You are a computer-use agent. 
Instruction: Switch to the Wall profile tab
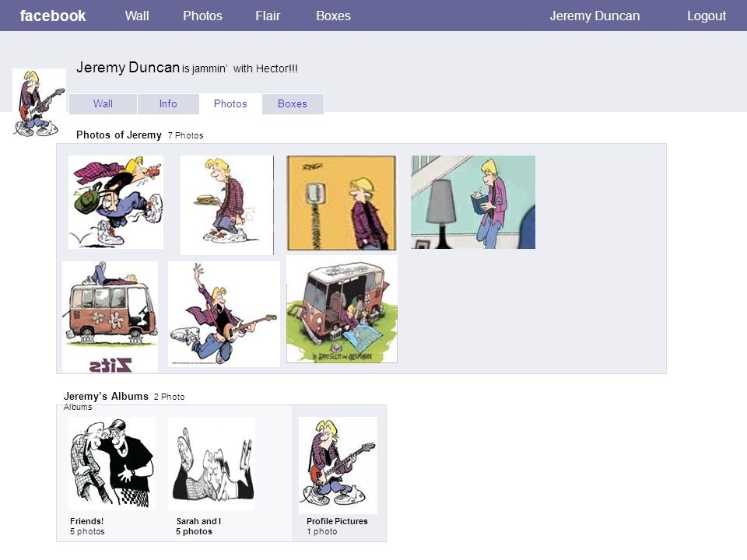click(103, 103)
